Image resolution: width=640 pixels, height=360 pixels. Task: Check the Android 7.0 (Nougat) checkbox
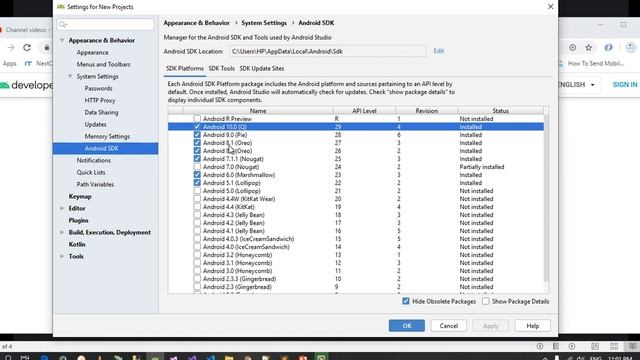[197, 167]
